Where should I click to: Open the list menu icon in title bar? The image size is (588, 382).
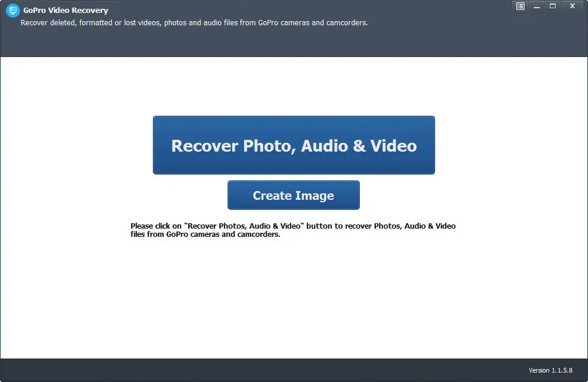(520, 6)
